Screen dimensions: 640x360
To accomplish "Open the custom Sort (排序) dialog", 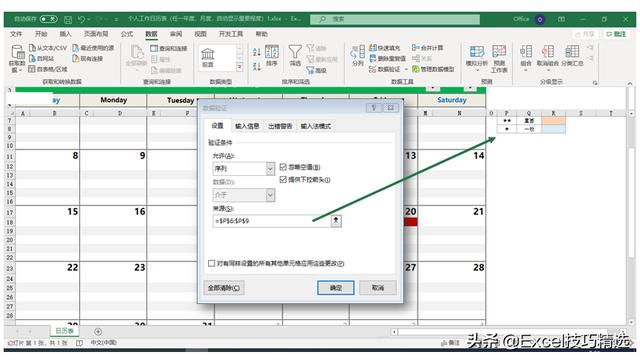I will coord(272,56).
